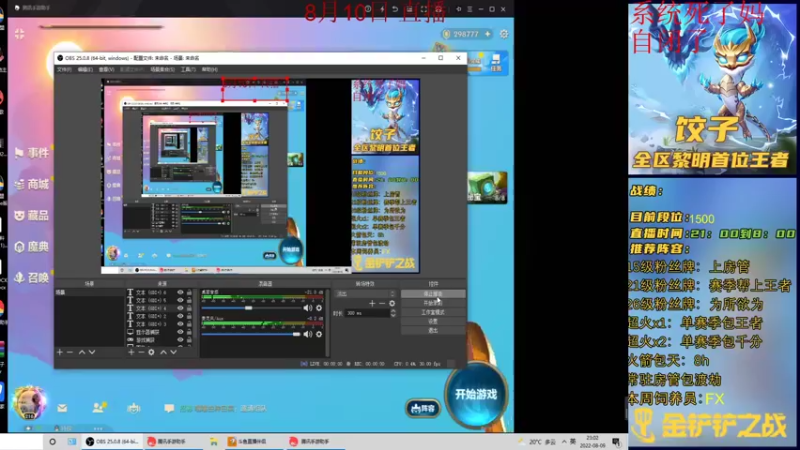This screenshot has width=800, height=450.
Task: Lock the 文本 (GDI+) 4 source
Action: coord(189,308)
